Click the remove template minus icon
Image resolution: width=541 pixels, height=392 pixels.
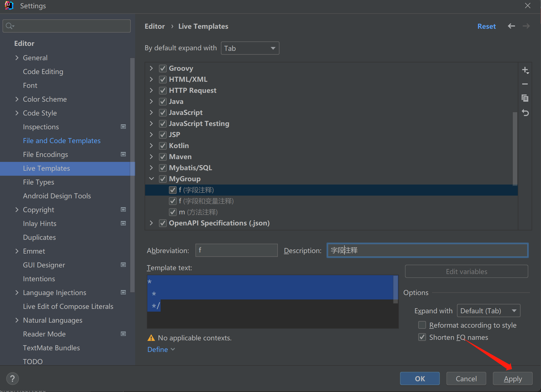pos(525,84)
